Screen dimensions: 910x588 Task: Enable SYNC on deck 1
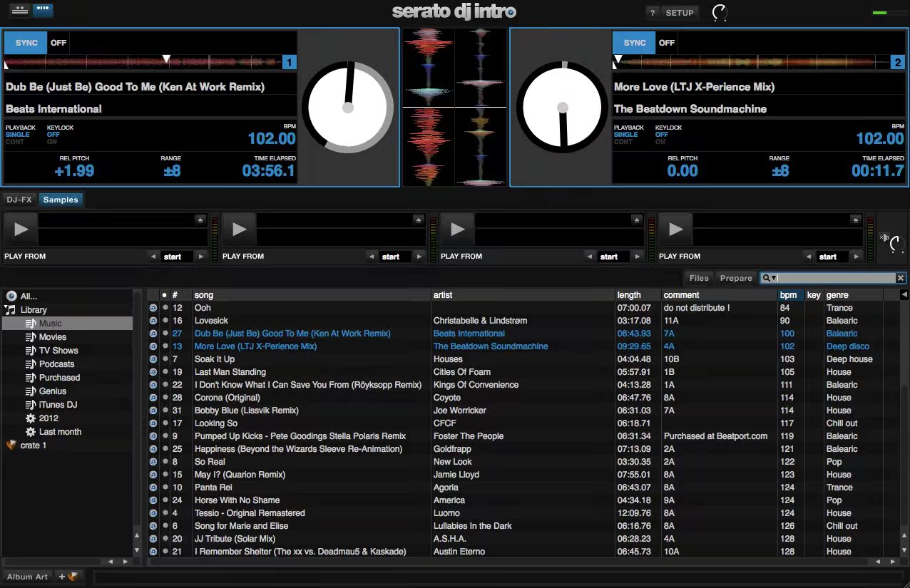26,43
